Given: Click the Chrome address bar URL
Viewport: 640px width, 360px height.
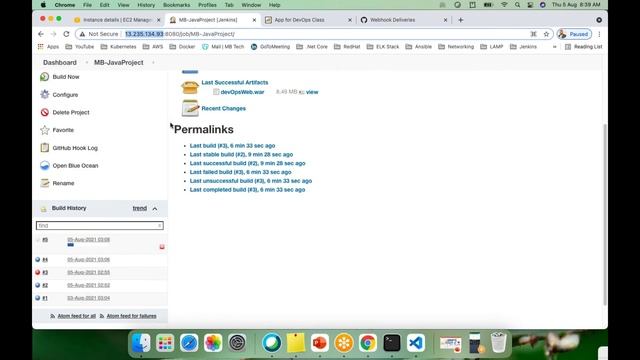Looking at the screenshot, I should tap(180, 34).
